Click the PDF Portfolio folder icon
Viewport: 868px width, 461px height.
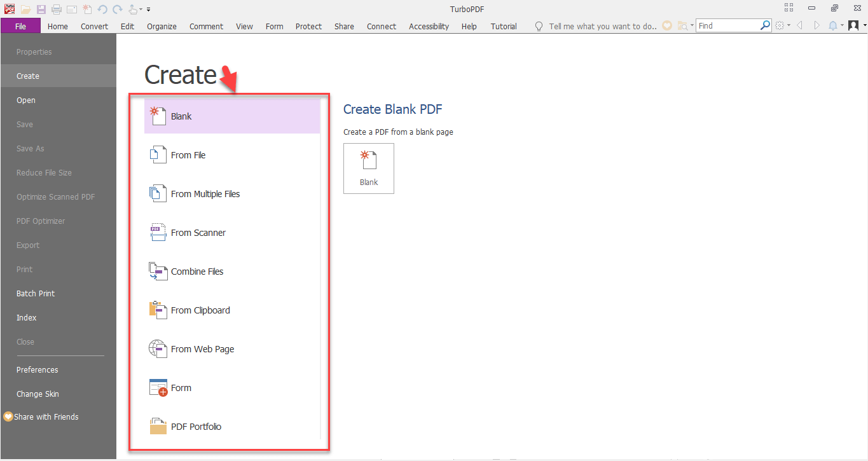158,426
